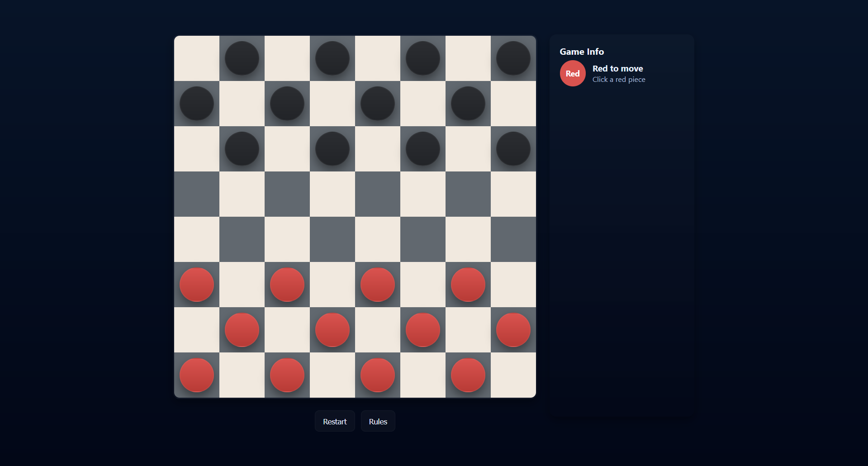Click the 'Red to move' status text

tap(617, 68)
